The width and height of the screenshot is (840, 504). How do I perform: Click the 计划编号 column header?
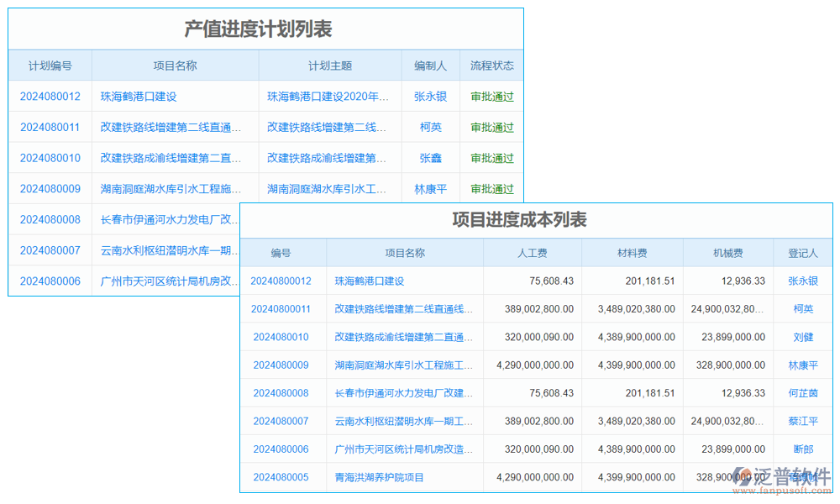(50, 65)
